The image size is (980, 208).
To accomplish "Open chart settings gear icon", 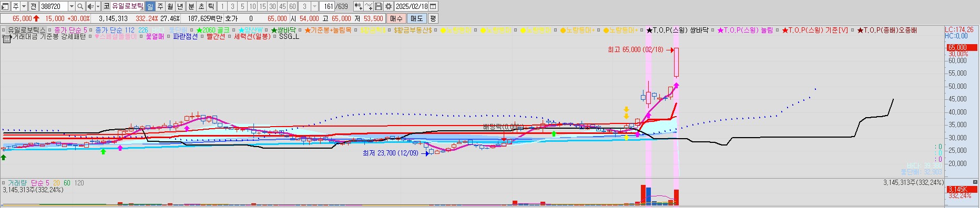I will (389, 6).
